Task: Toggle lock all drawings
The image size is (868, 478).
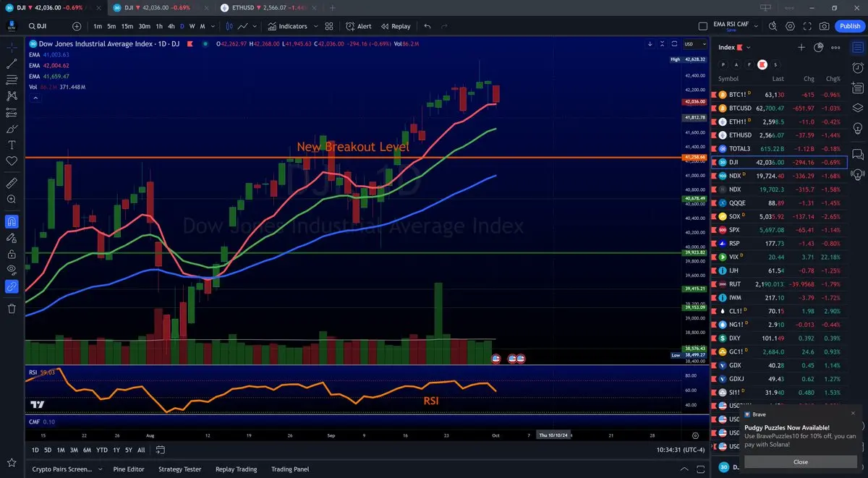Action: click(12, 254)
